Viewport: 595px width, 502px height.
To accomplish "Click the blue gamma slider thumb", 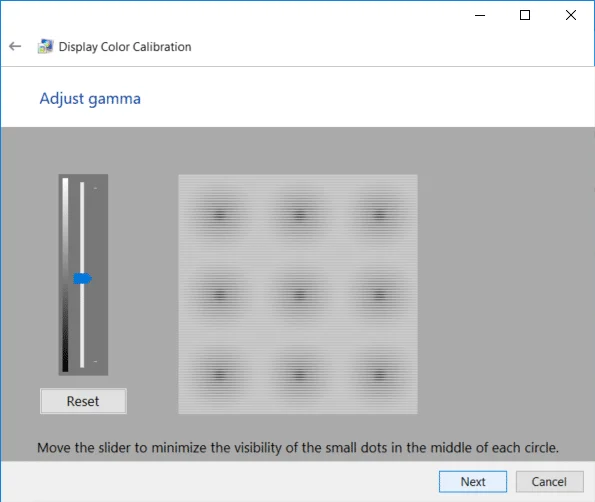I will point(82,279).
